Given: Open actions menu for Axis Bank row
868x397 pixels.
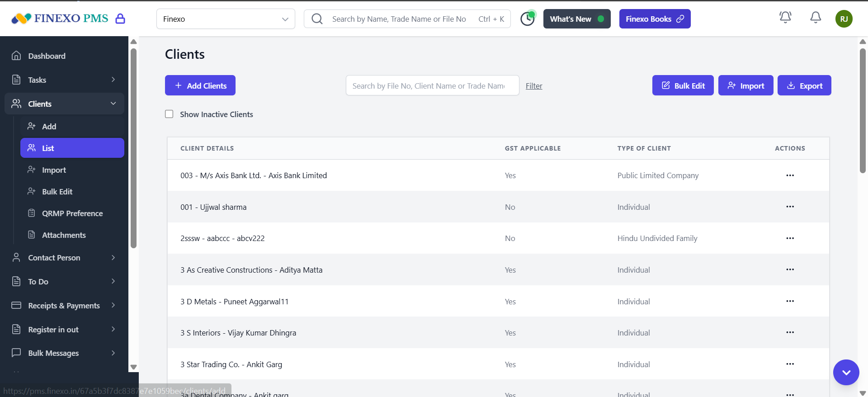Looking at the screenshot, I should tap(790, 175).
